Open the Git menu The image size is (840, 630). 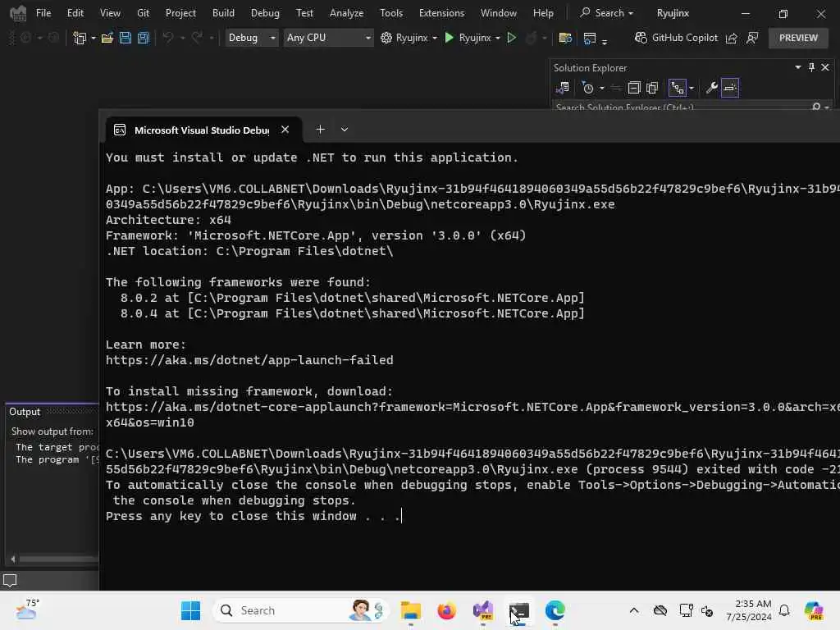click(x=143, y=13)
